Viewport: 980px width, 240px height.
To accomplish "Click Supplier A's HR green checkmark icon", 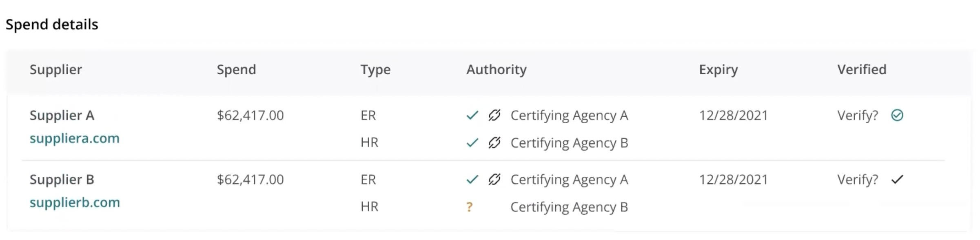I will pos(472,143).
